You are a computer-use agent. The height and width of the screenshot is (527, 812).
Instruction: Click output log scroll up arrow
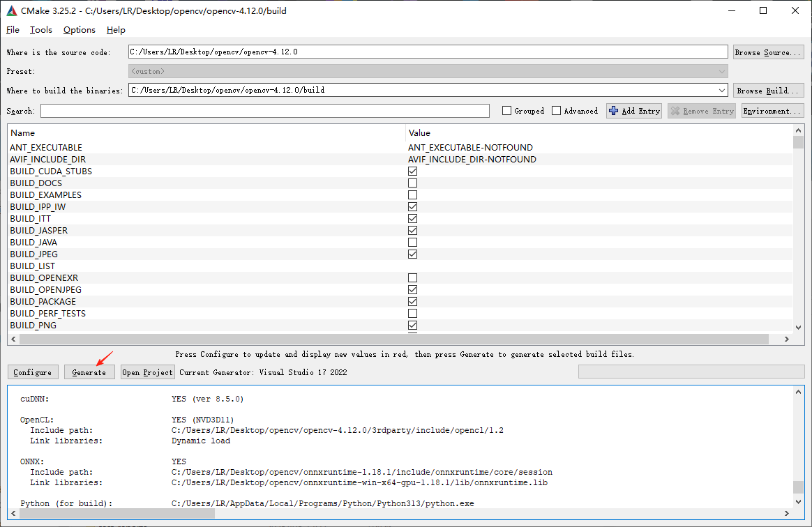coord(798,392)
